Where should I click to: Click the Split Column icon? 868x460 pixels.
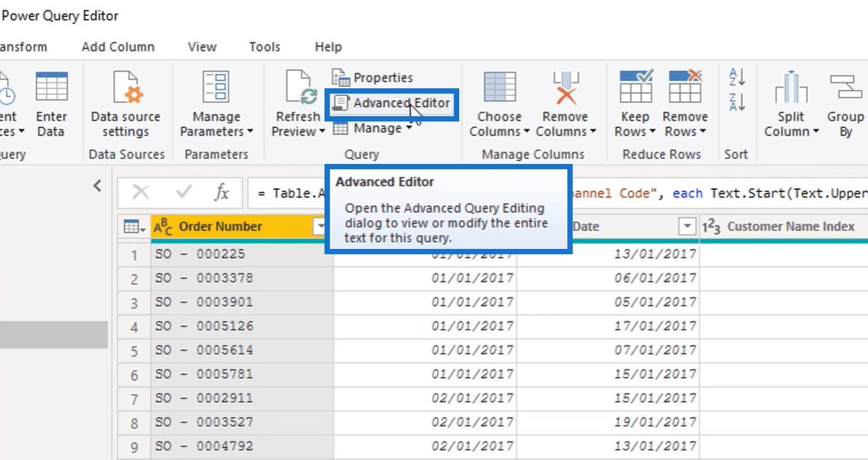point(791,88)
